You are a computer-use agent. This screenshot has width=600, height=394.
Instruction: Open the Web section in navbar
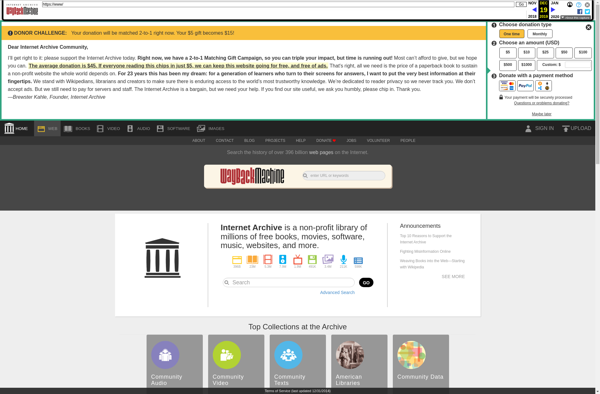(47, 129)
